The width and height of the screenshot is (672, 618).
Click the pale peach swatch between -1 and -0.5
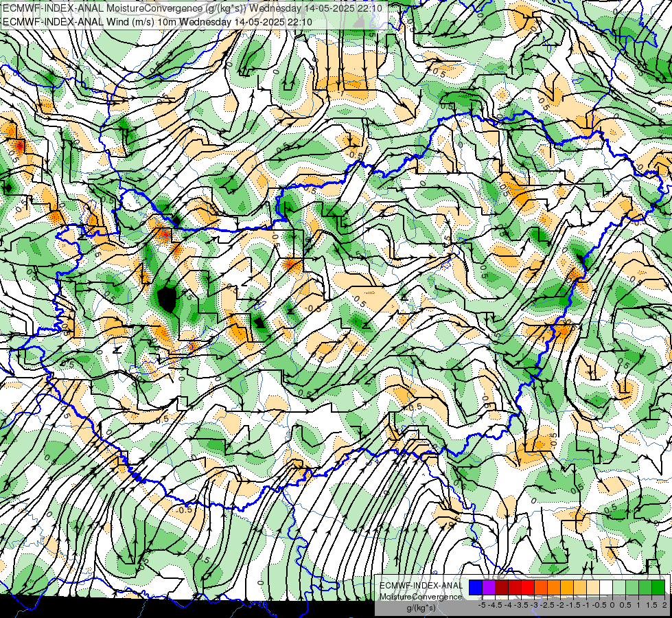pos(593,588)
